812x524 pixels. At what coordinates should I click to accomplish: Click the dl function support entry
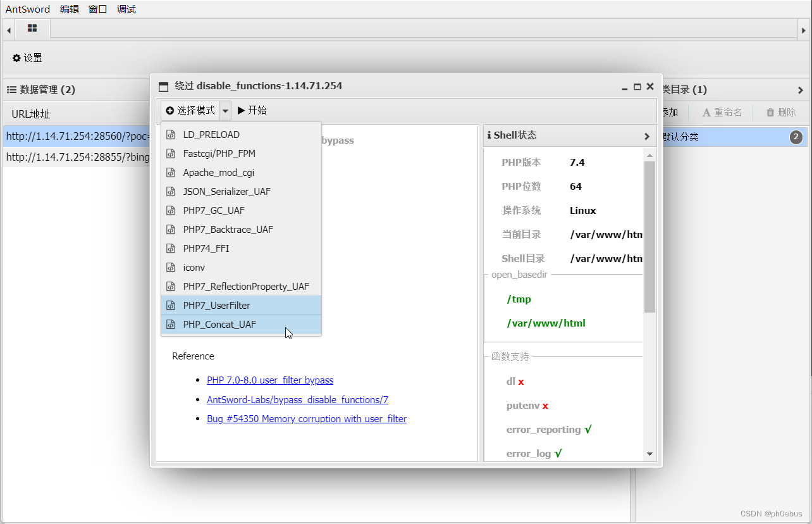click(515, 382)
